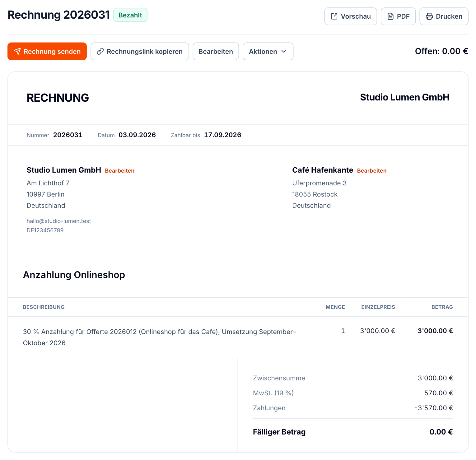Select the Datum value 03.09.2026
This screenshot has height=460, width=476.
coord(137,135)
